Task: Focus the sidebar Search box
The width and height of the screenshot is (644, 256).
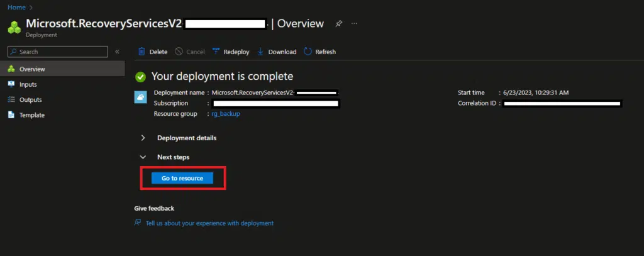Action: tap(58, 52)
